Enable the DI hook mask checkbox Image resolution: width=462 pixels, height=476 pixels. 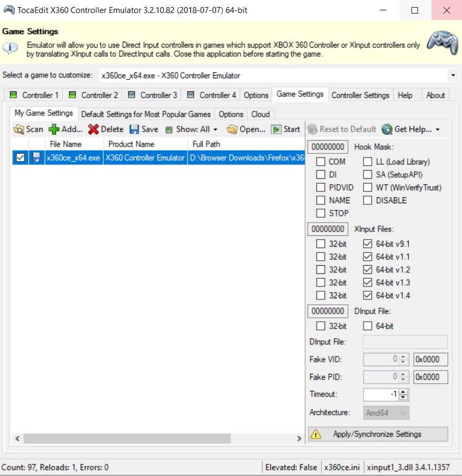(x=321, y=174)
